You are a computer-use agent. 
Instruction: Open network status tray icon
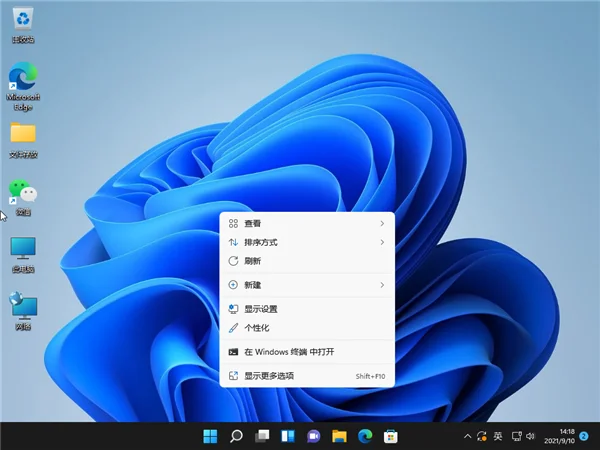tap(517, 436)
